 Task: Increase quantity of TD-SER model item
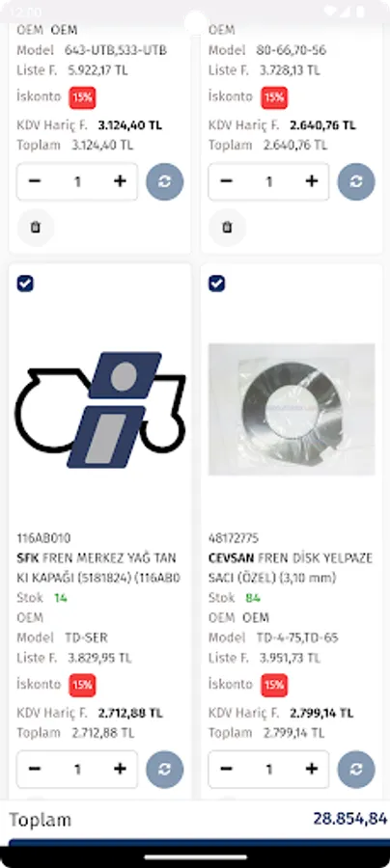point(120,769)
